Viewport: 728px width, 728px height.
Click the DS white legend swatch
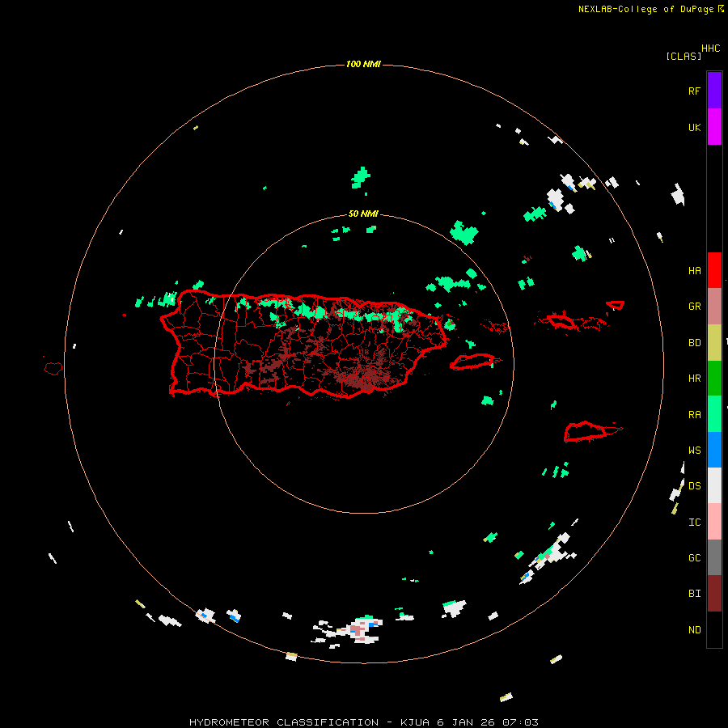pos(714,485)
